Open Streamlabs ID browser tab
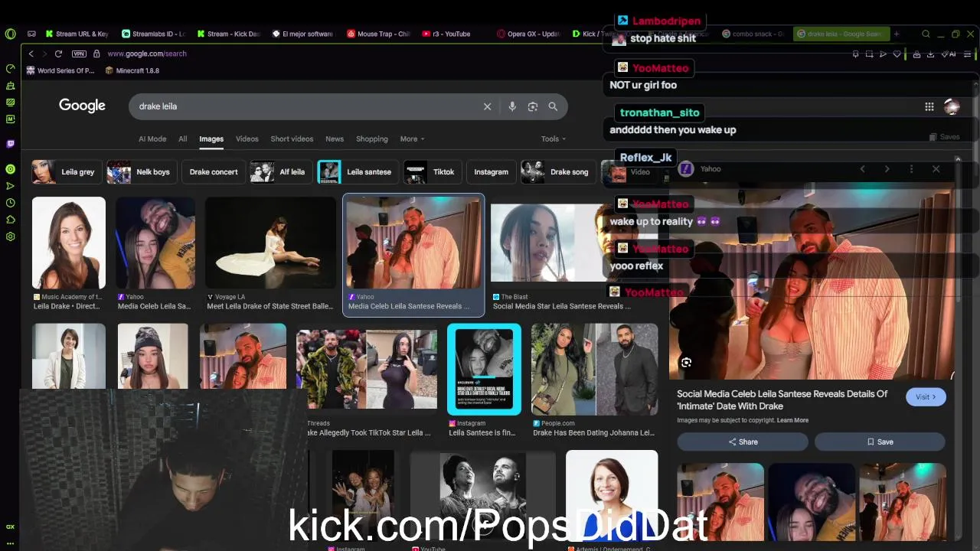Viewport: 980px width, 551px height. coord(153,34)
